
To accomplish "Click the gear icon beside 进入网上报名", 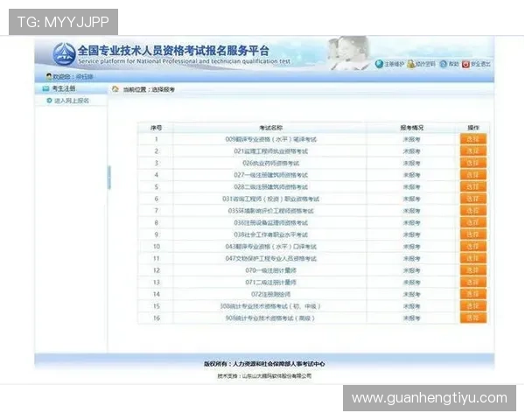I will point(49,101).
